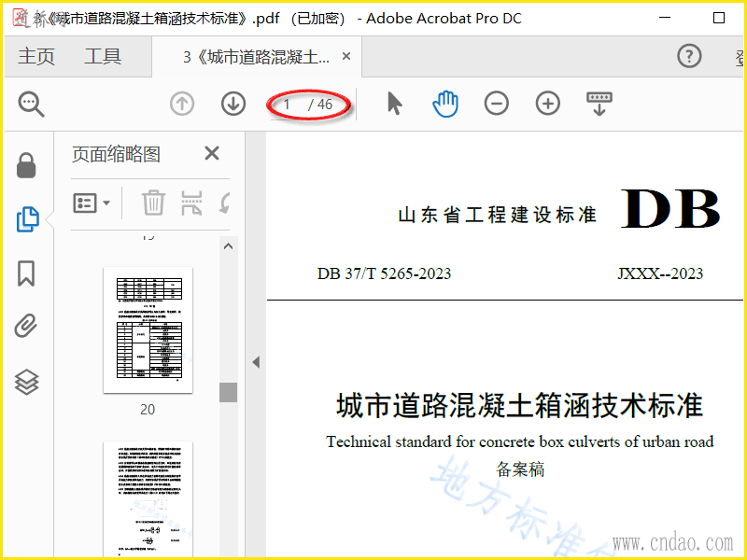The image size is (747, 560).
Task: Click the insert/extract pages scissors icon
Action: (191, 203)
